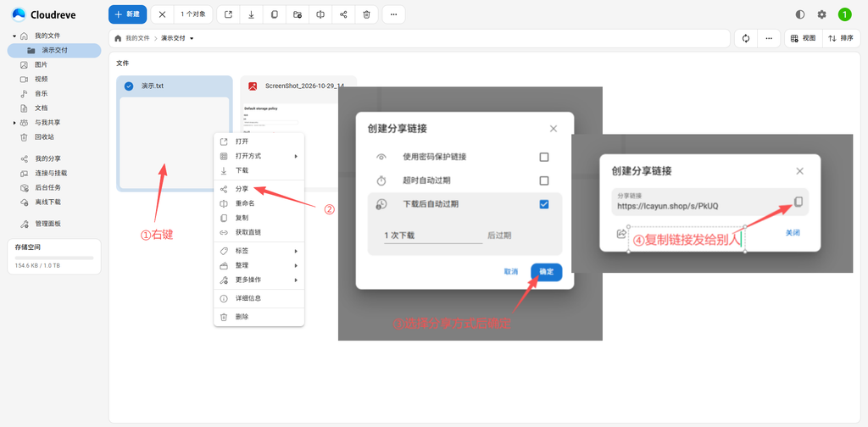Expand 与我共享 tree arrow
The height and width of the screenshot is (427, 868).
pyautogui.click(x=14, y=122)
